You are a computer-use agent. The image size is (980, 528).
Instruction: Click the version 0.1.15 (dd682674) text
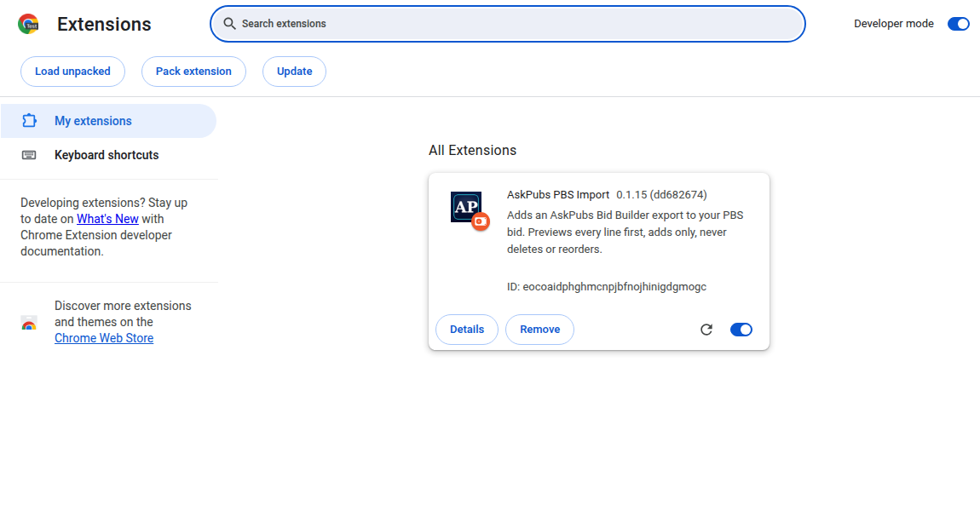tap(661, 195)
